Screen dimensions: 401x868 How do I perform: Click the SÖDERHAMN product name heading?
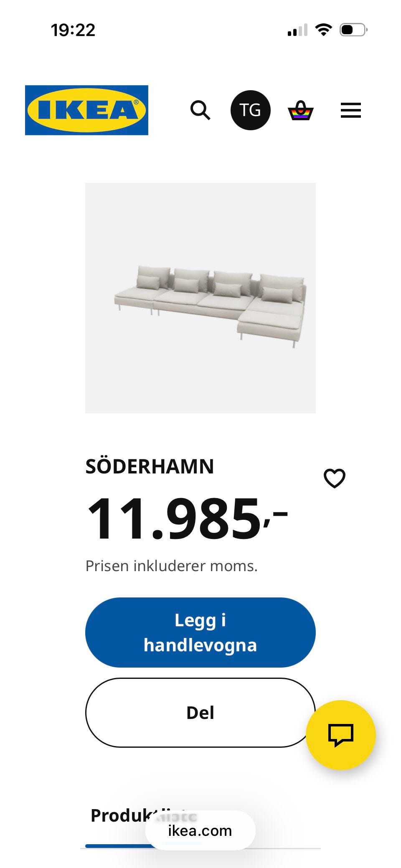150,466
